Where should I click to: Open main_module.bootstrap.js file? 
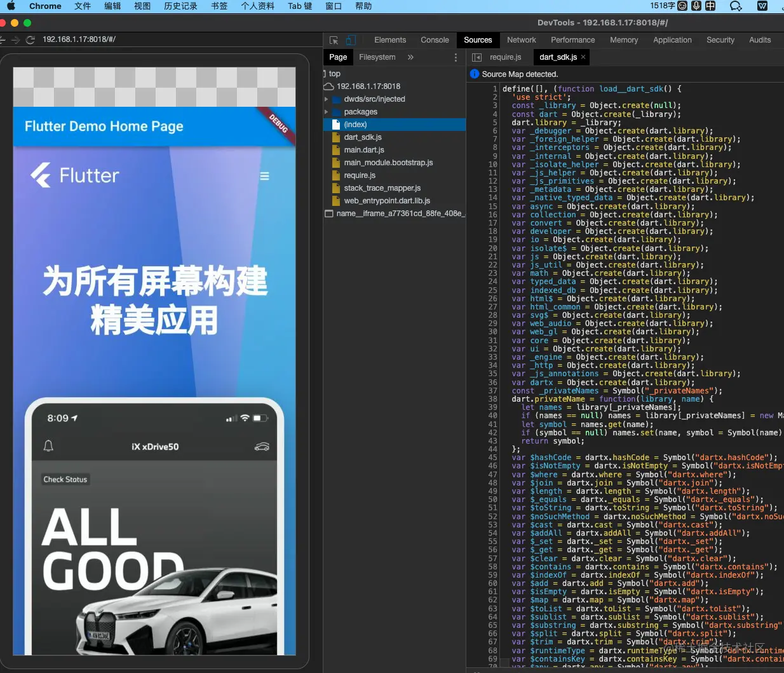[389, 163]
